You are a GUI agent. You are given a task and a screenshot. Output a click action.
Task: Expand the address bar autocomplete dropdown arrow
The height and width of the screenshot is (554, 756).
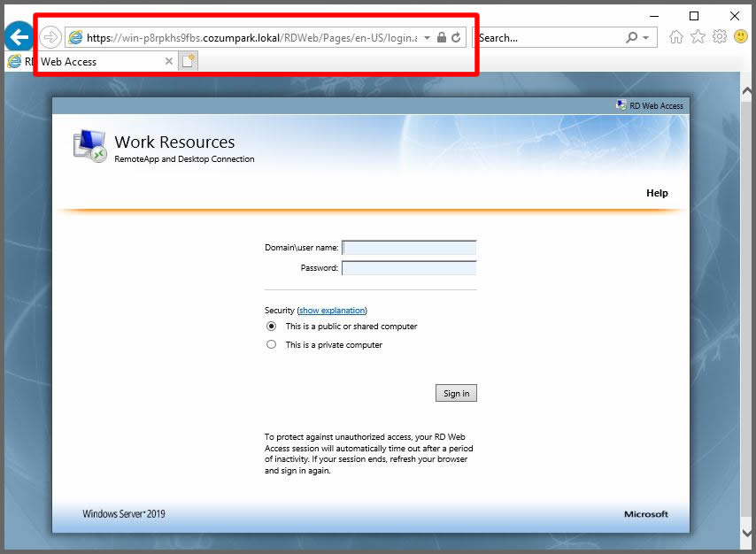tap(427, 37)
